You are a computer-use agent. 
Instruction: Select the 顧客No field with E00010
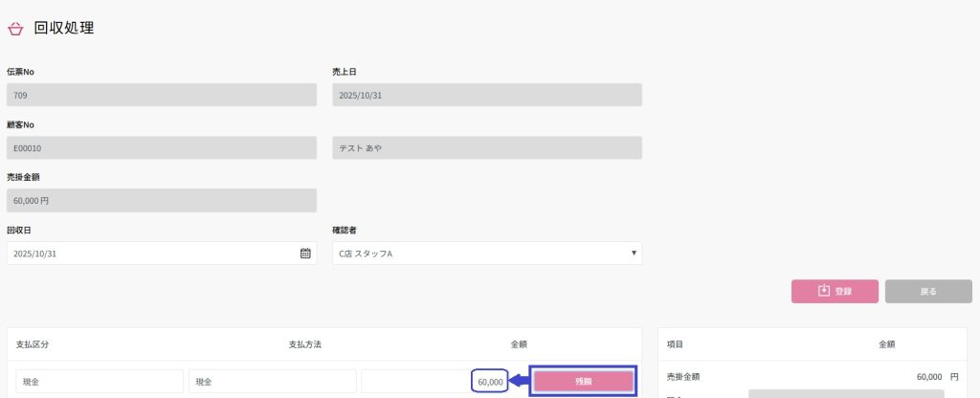(x=161, y=148)
